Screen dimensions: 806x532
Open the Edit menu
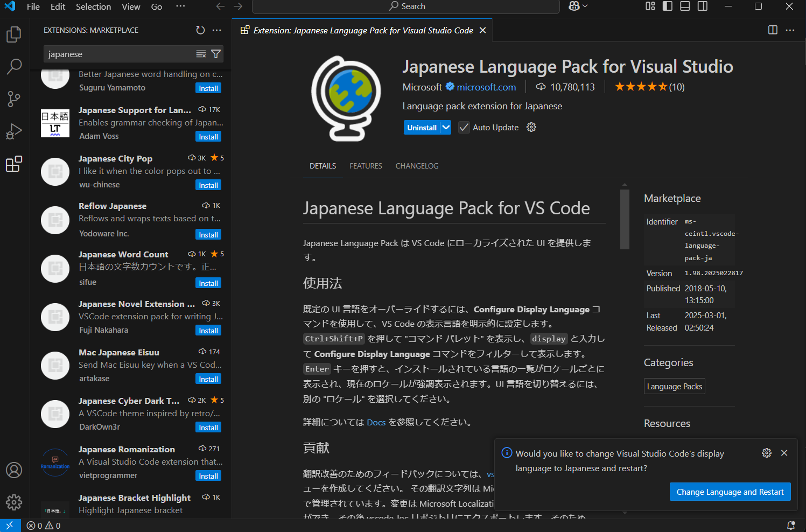pyautogui.click(x=58, y=6)
